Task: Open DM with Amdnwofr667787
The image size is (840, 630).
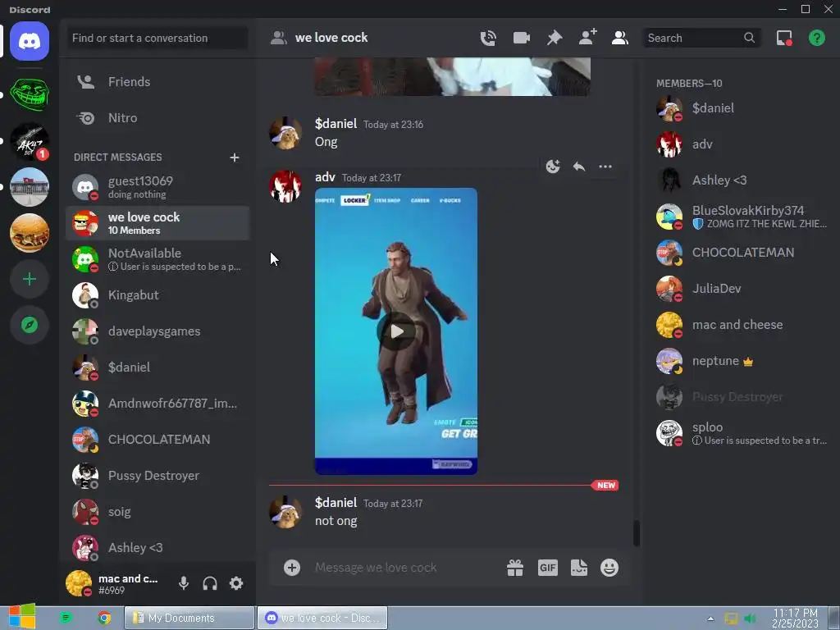Action: click(x=157, y=404)
